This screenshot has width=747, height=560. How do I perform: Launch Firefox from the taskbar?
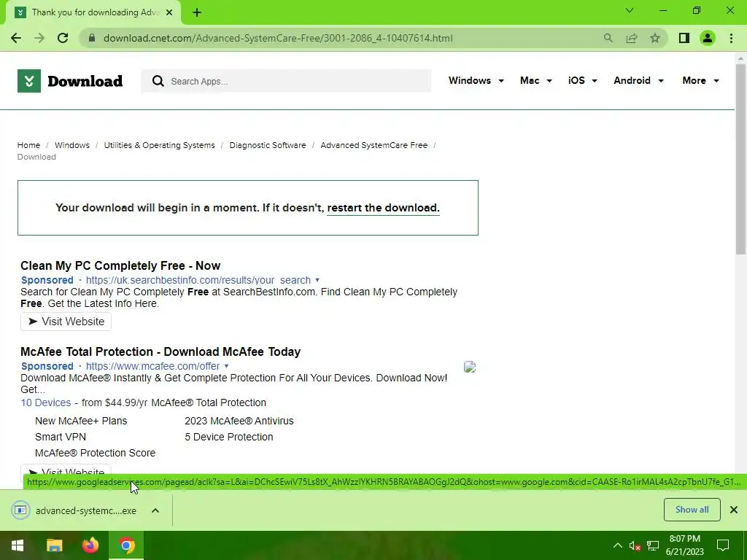(x=90, y=545)
